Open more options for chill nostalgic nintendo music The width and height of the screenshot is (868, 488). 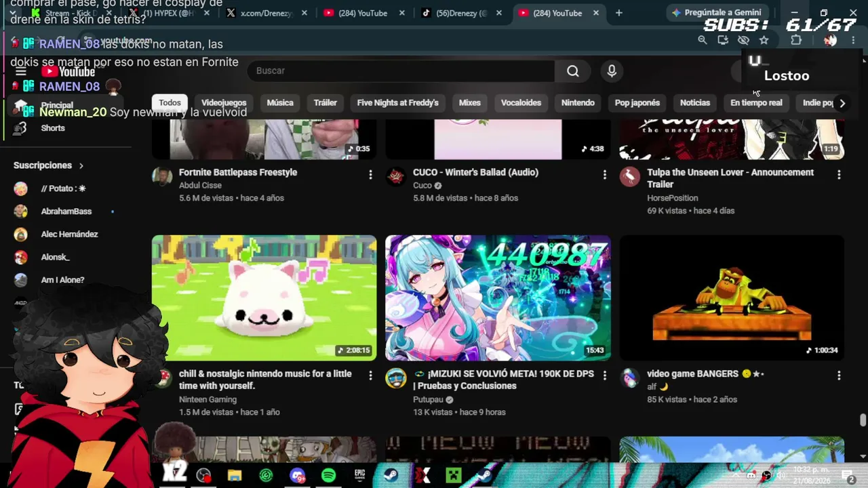(370, 375)
